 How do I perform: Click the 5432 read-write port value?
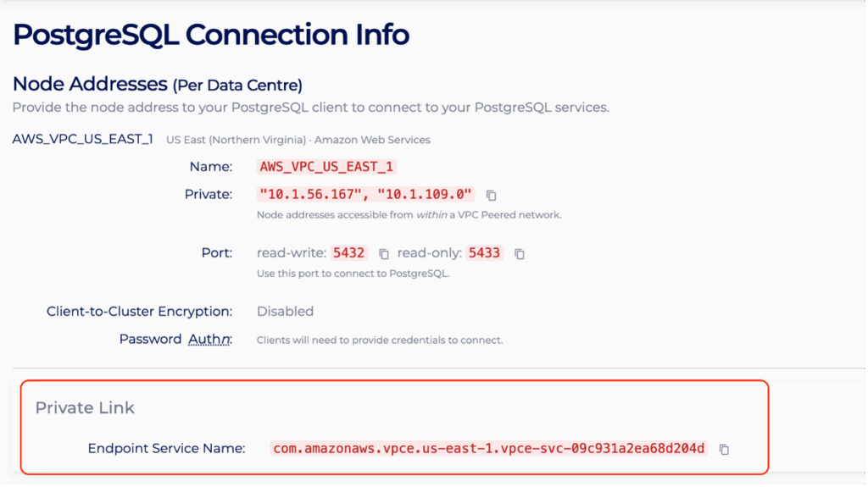(349, 252)
